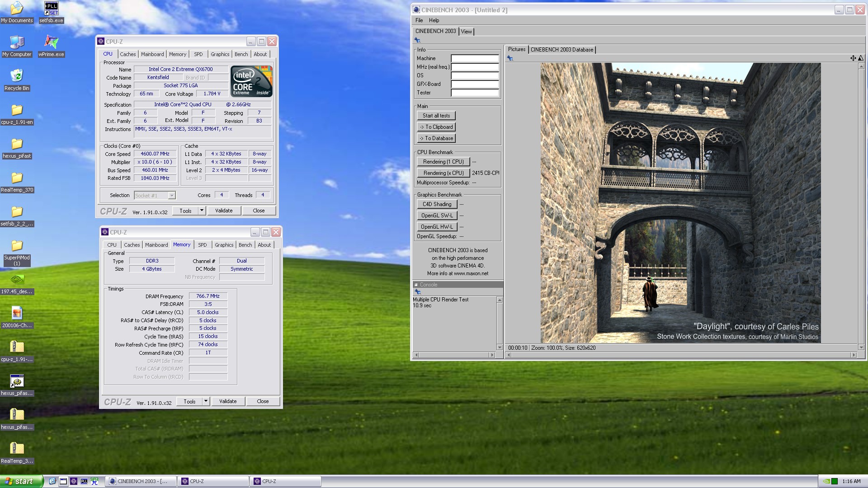Click pin icon in Console panel

(x=418, y=292)
